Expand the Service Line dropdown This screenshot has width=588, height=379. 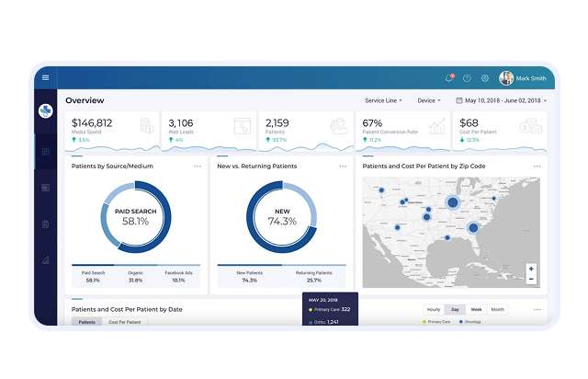click(383, 100)
